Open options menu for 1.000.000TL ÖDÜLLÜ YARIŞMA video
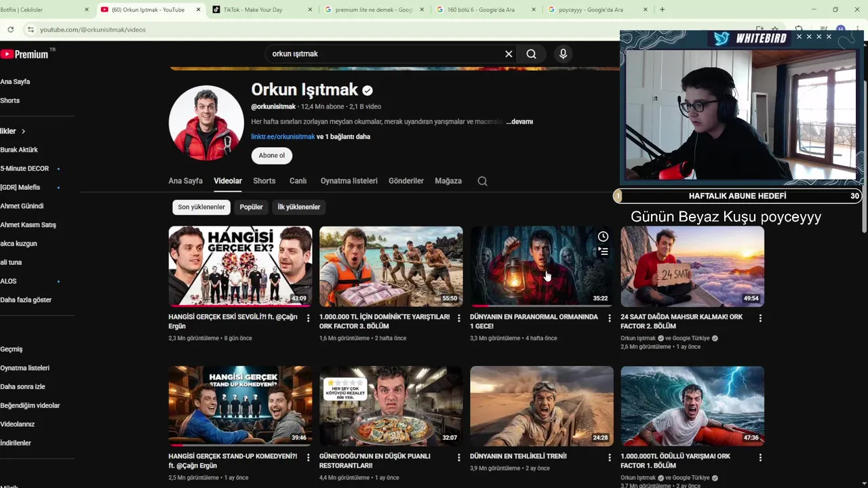This screenshot has width=868, height=488. click(760, 457)
